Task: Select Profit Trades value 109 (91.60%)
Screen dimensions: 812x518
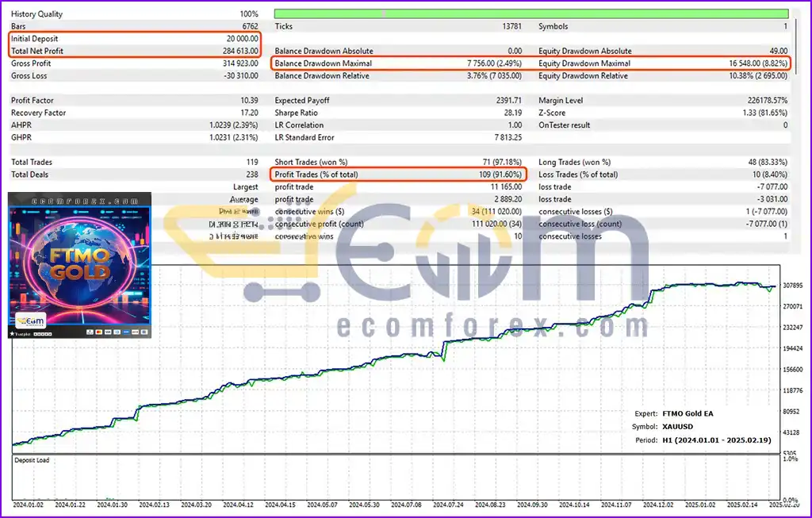Action: (500, 175)
